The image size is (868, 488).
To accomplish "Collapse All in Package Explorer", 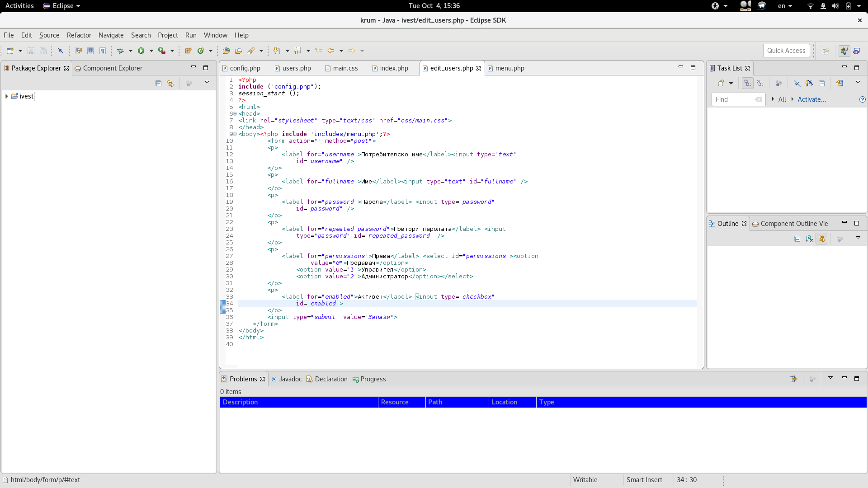I will point(158,83).
